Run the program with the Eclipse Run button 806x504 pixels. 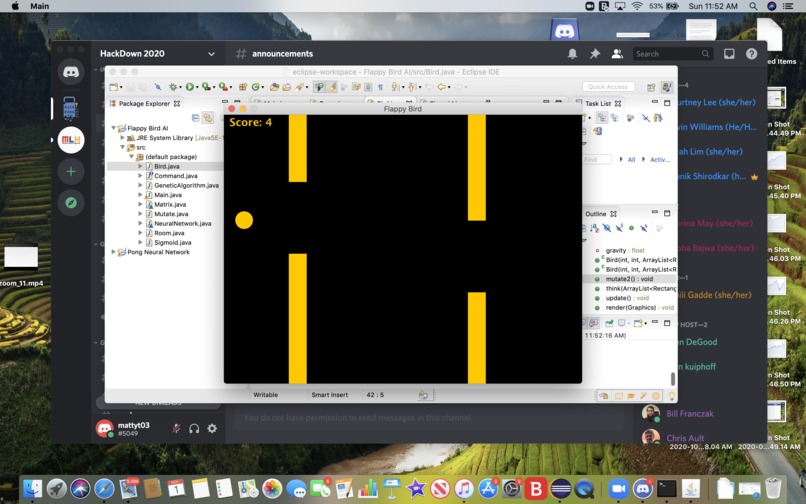pyautogui.click(x=190, y=87)
